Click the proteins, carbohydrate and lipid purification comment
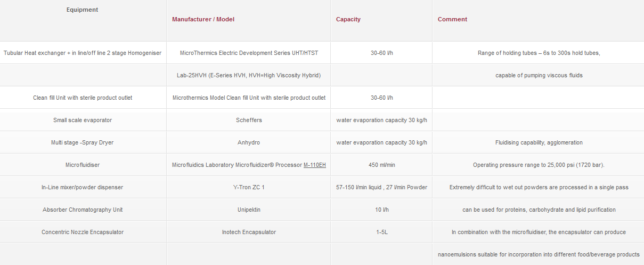Viewport: 644px width, 265px height. [x=539, y=210]
